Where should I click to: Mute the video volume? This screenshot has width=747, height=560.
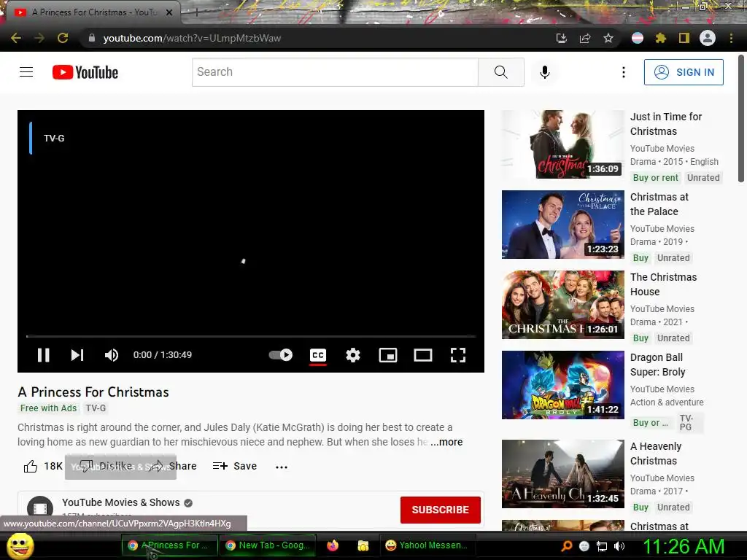112,355
